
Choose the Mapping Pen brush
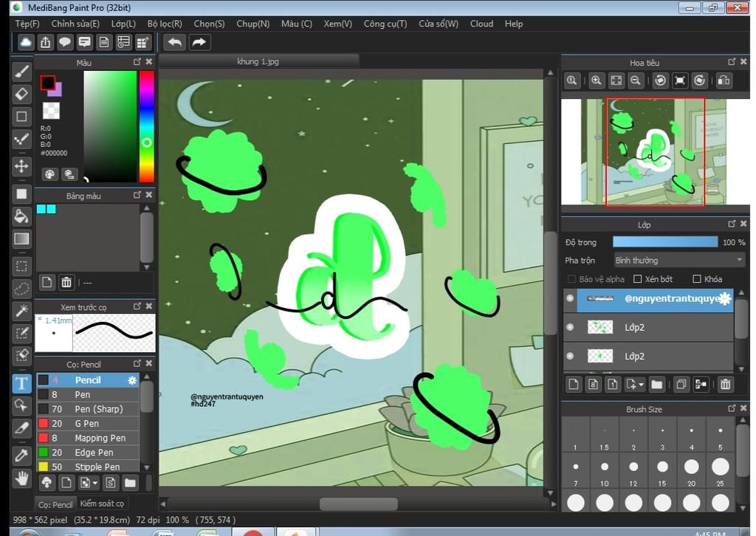88,438
